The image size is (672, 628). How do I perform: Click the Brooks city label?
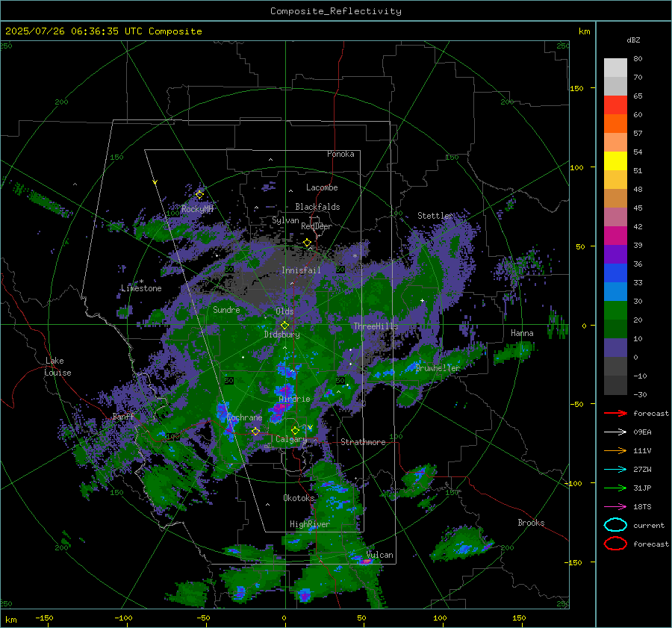coord(531,523)
